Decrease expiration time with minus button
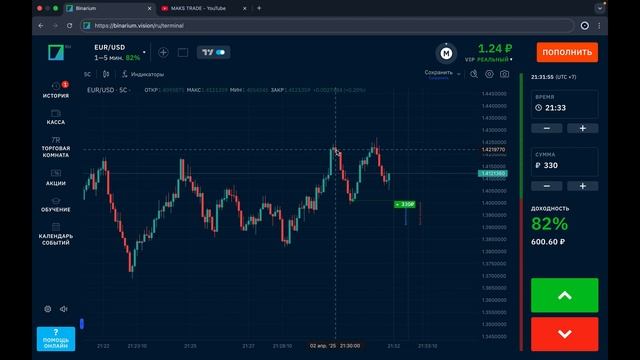 click(547, 128)
